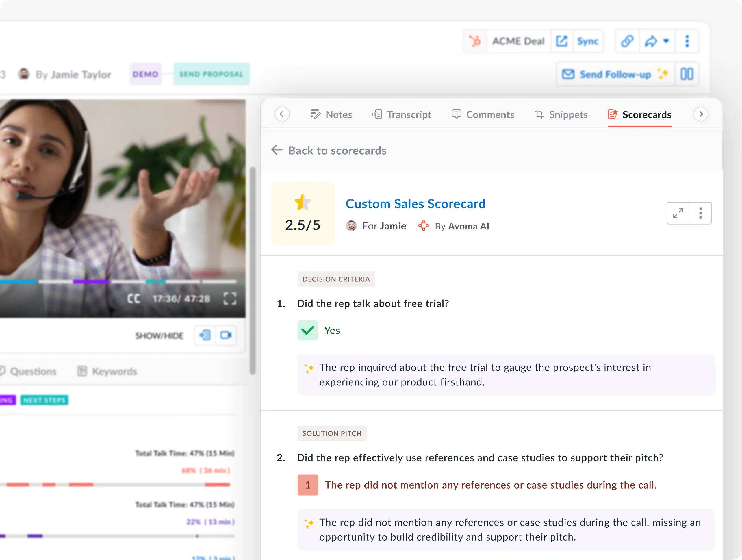This screenshot has height=560, width=742.
Task: Go back using Back to scorecards link
Action: coord(329,150)
